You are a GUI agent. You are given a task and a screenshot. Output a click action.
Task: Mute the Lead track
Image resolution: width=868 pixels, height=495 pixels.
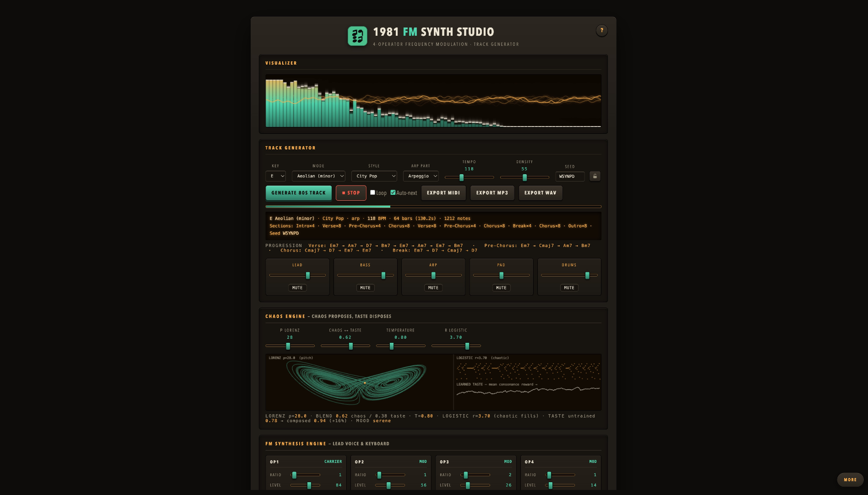pos(297,288)
